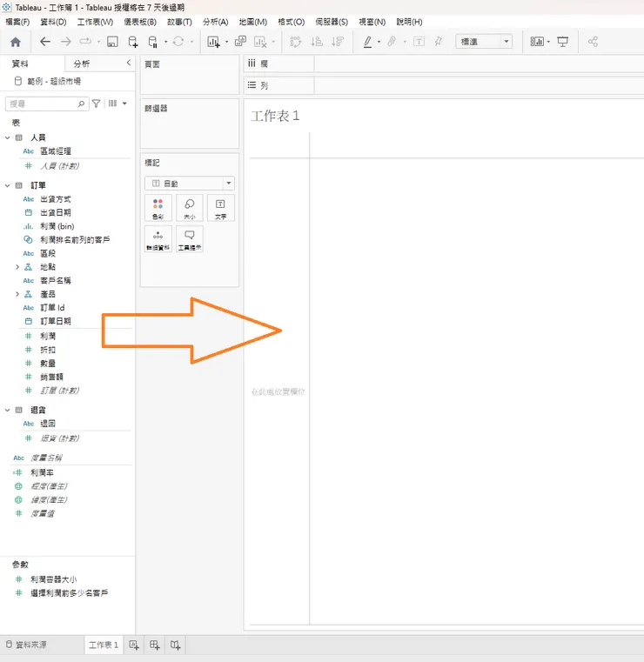644x662 pixels.
Task: Click the detail marks button
Action: click(158, 239)
